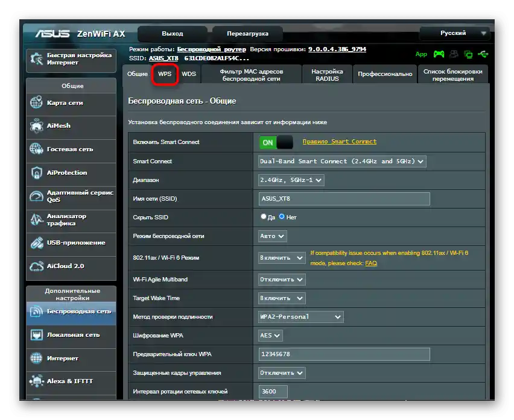Click the Traffic Analyzer icon
514x420 pixels.
(36, 219)
